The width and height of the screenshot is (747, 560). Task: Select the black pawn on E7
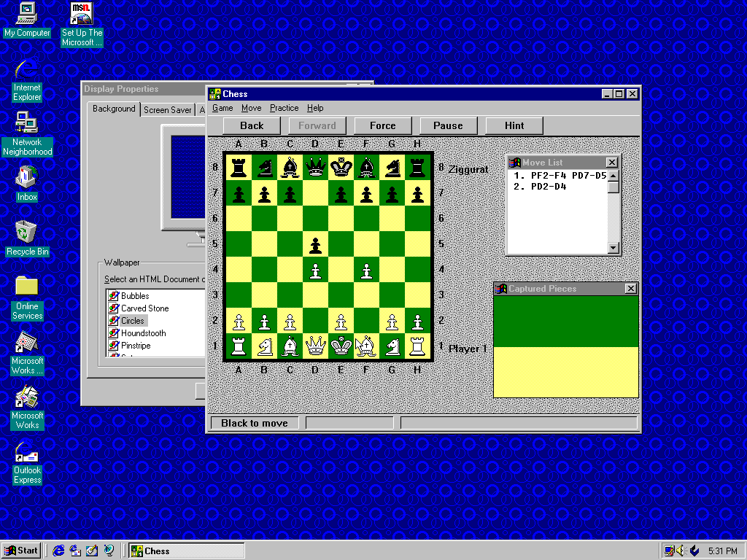pyautogui.click(x=341, y=194)
